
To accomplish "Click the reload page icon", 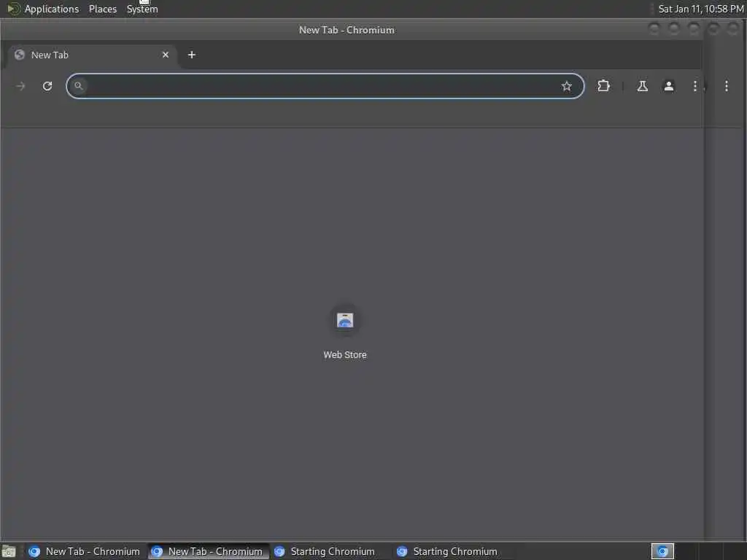I will coord(47,86).
